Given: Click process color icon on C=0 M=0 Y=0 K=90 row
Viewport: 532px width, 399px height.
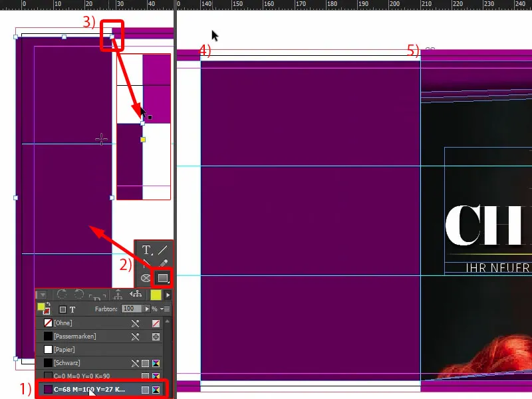Looking at the screenshot, I should click(x=145, y=376).
